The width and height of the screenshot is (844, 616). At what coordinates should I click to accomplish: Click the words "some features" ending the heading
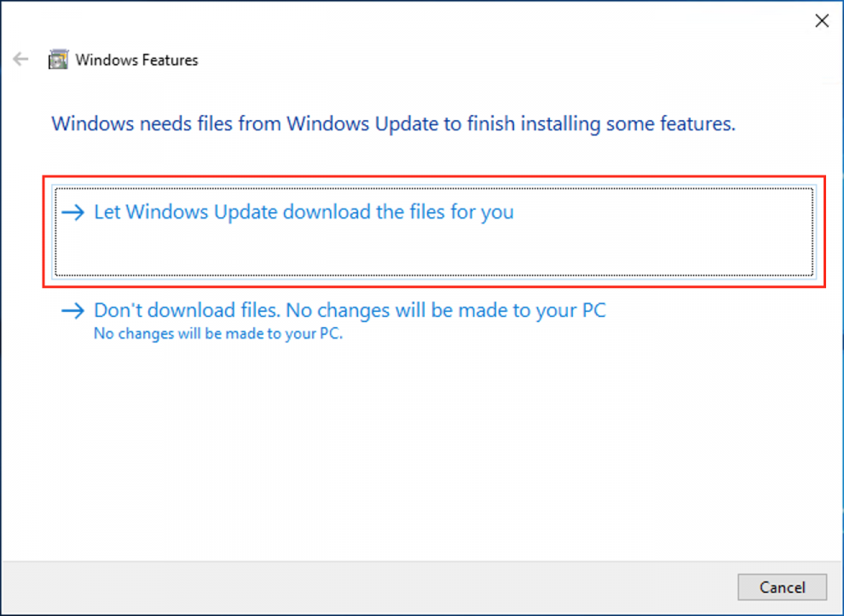point(670,124)
